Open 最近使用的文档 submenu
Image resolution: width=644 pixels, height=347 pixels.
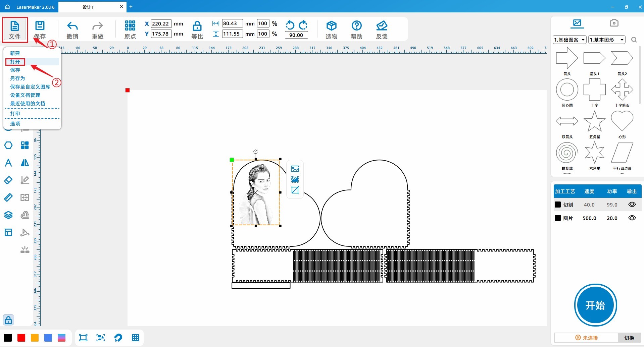click(x=28, y=104)
